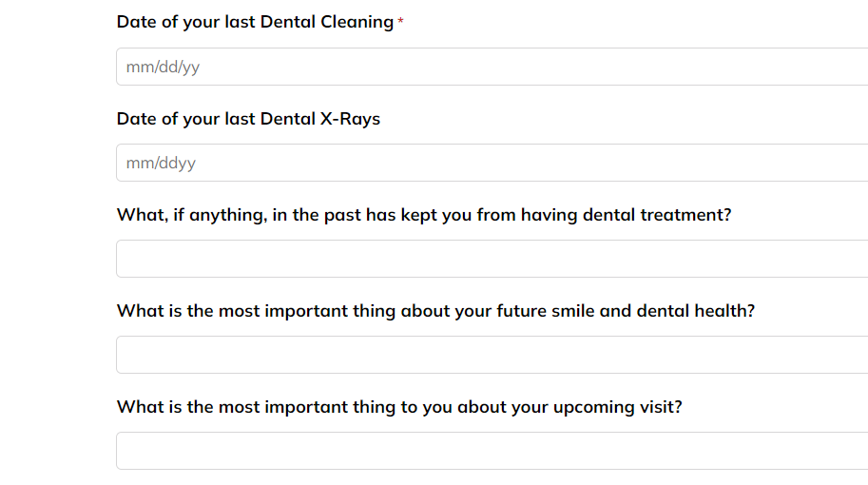The height and width of the screenshot is (485, 868).
Task: Click the words 'dental treatment?' in the question
Action: coord(657,215)
